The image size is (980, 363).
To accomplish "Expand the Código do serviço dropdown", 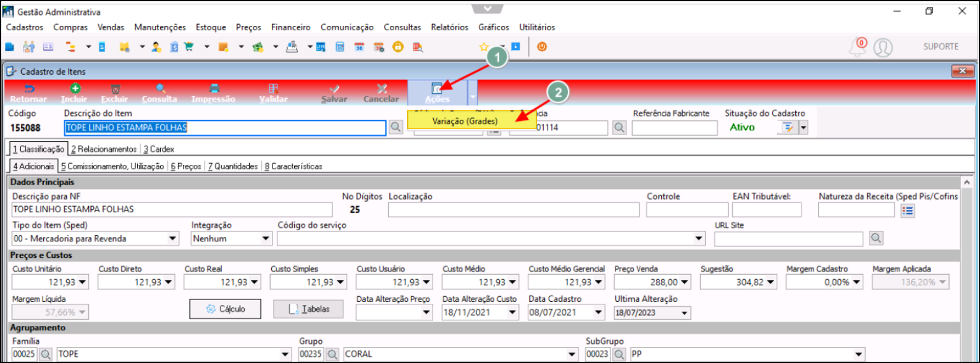I will coord(699,239).
